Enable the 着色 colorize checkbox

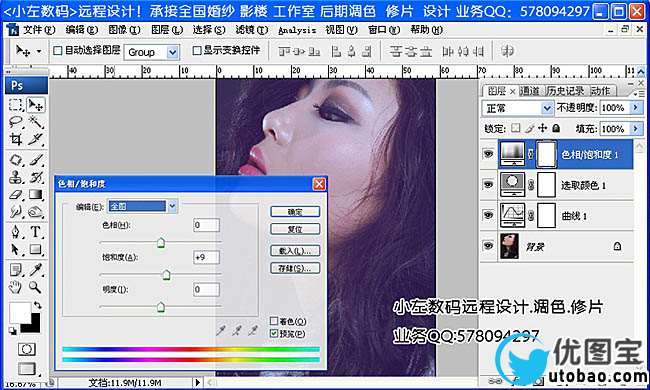274,321
